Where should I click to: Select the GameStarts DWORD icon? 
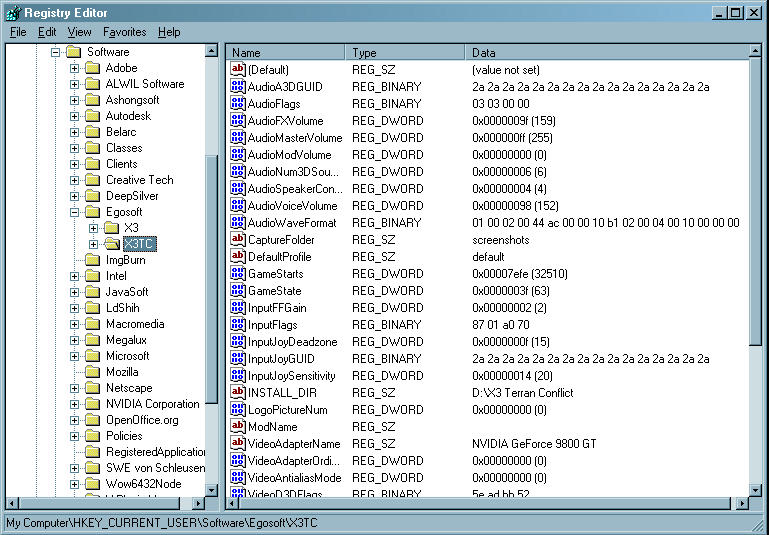(238, 273)
